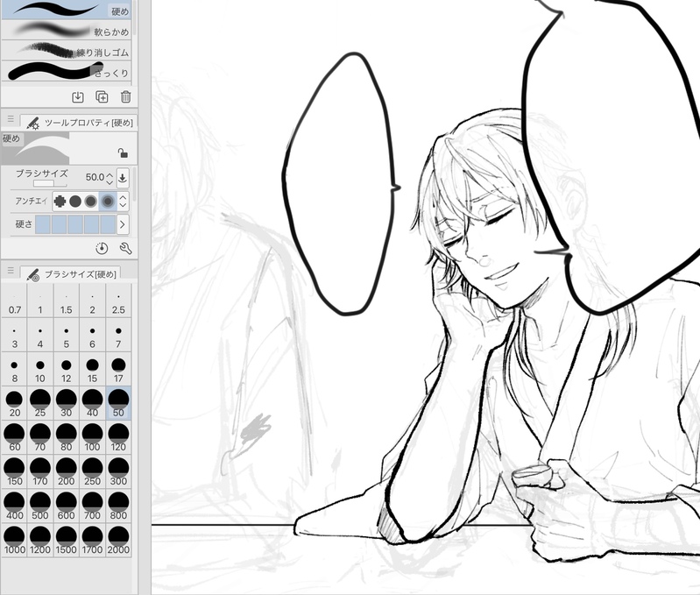Select the strong anti-aliasing option

click(x=108, y=202)
